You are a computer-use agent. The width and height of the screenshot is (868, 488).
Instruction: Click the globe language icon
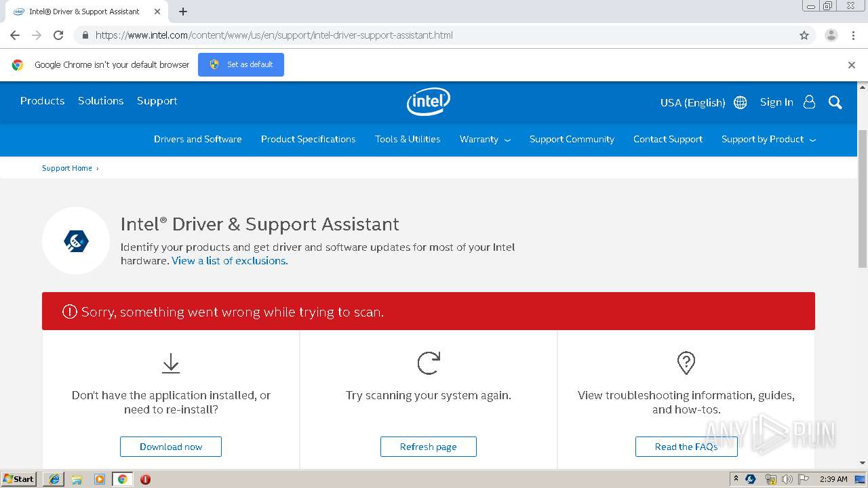(741, 102)
